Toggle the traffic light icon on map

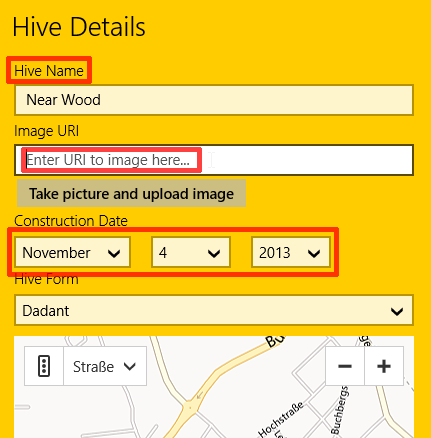(44, 366)
